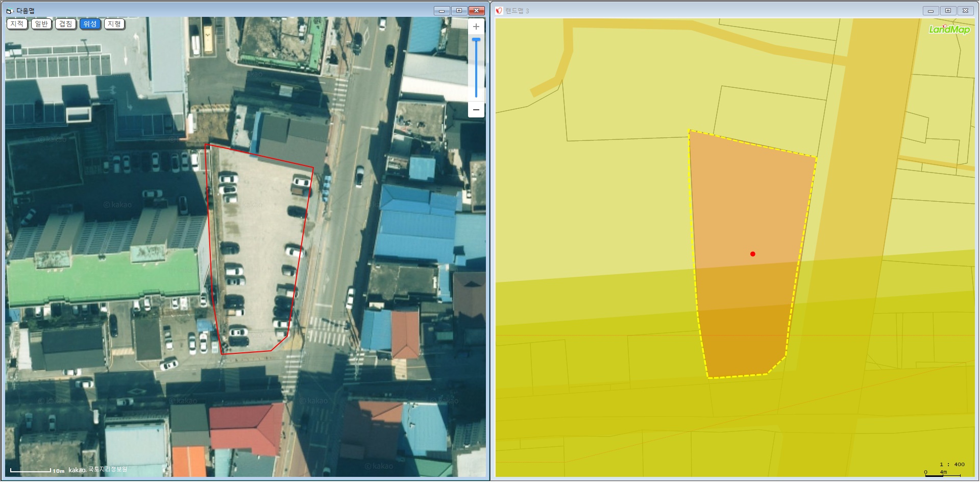
Task: Select the 위성 satellite view tab
Action: point(90,24)
